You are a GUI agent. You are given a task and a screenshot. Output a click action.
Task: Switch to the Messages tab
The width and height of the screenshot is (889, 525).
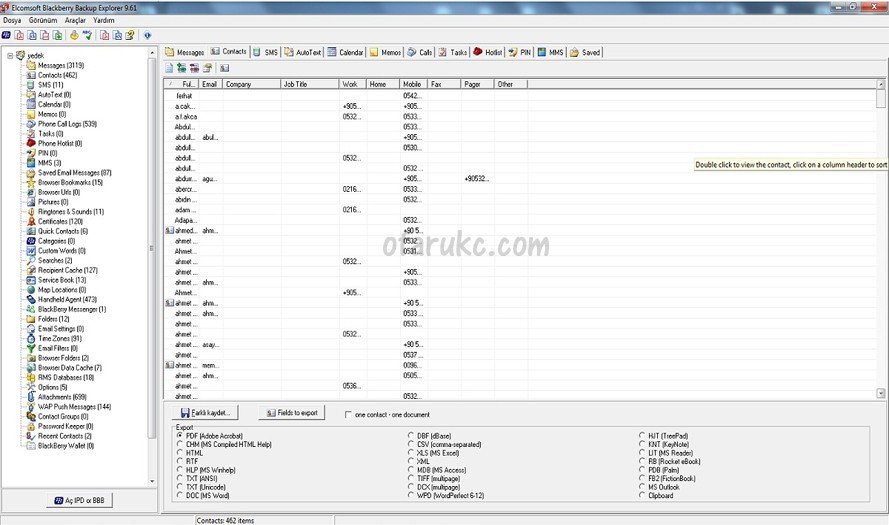tap(185, 52)
